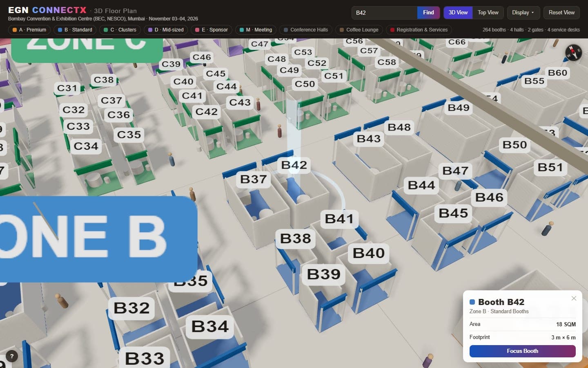Toggle the Coffee Lounge filter chip

pos(359,30)
